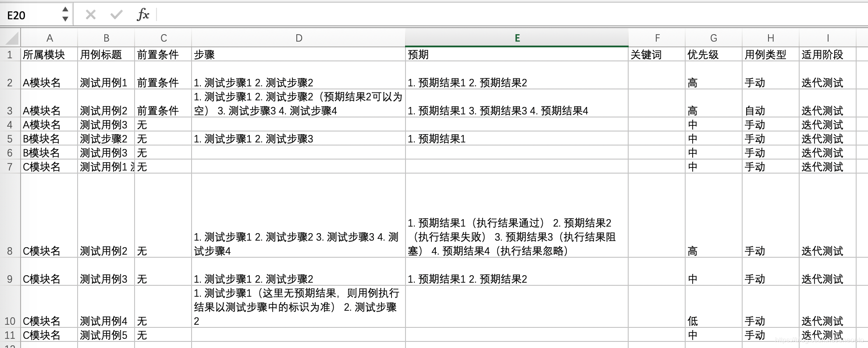Click the 前置条件 cell in row 1
This screenshot has height=348, width=868.
click(x=163, y=54)
